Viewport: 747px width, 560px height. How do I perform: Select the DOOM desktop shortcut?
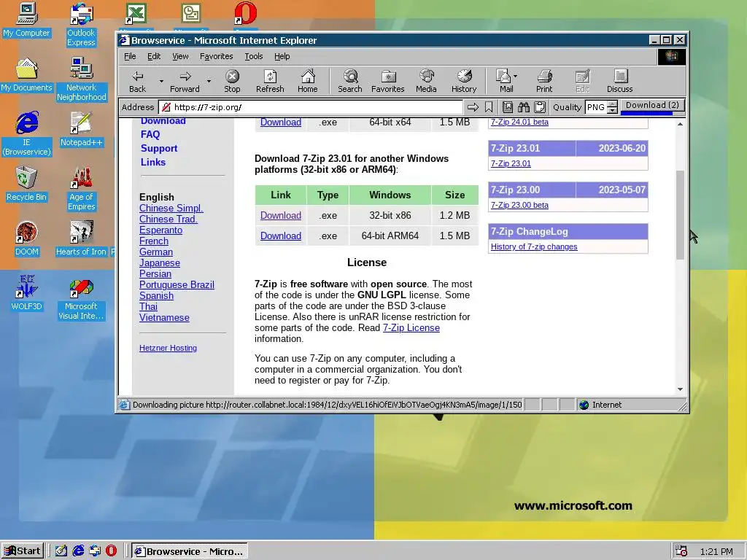coord(27,238)
